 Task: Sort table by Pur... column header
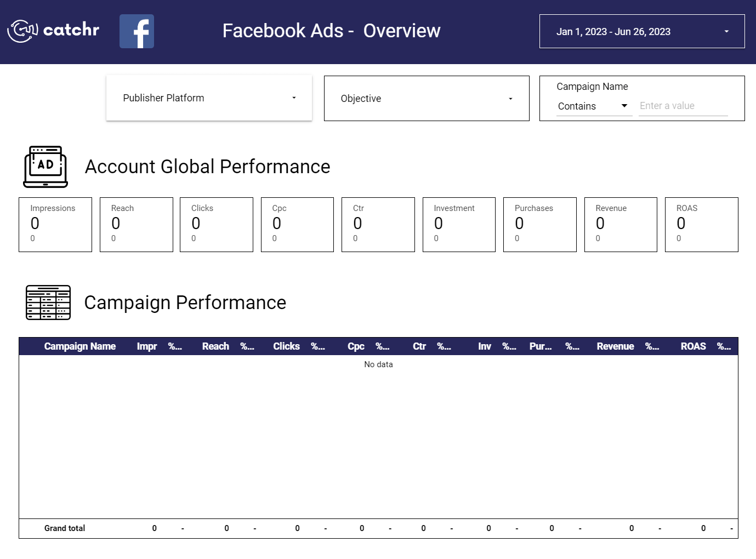[541, 346]
